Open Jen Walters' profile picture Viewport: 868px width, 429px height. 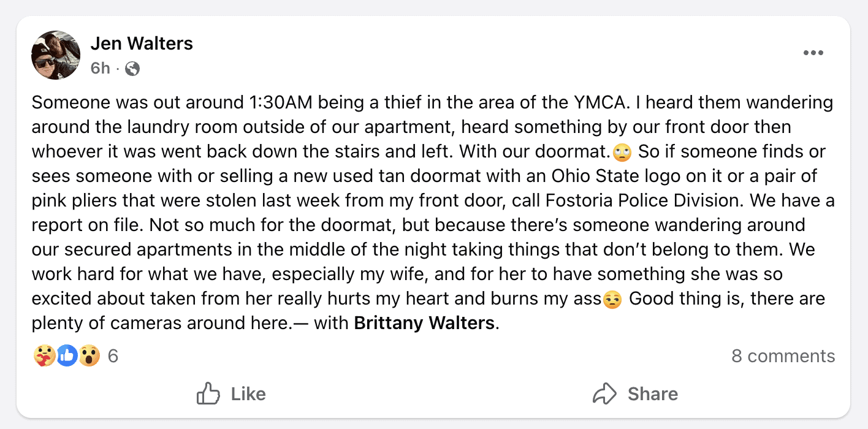tap(56, 55)
